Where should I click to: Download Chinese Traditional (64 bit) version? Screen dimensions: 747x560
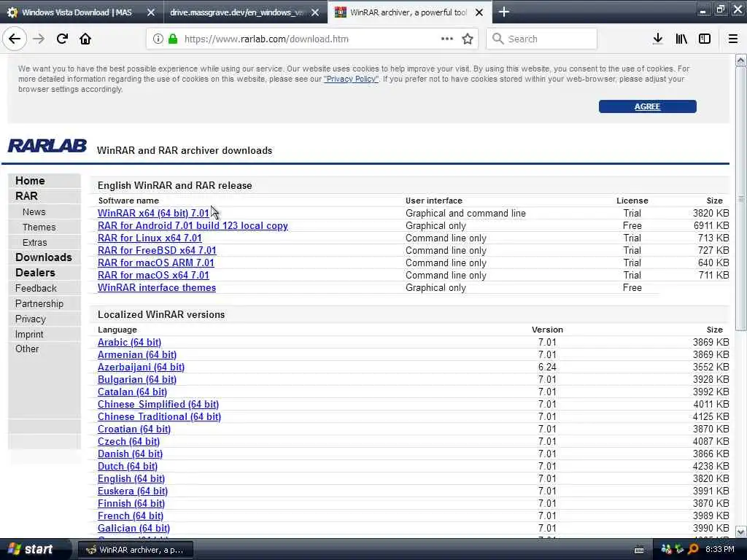159,416
